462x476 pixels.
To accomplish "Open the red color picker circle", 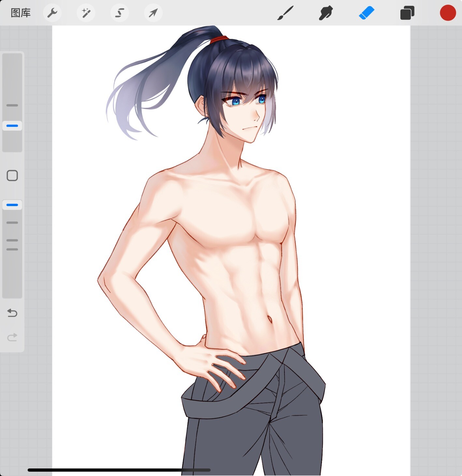I will tap(448, 13).
